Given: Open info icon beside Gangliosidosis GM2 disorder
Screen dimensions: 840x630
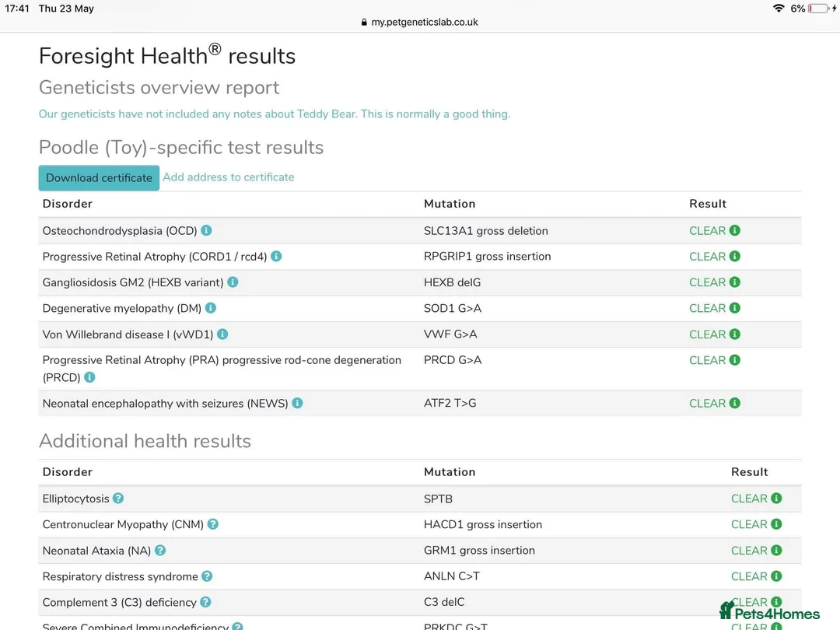Looking at the screenshot, I should (x=233, y=282).
